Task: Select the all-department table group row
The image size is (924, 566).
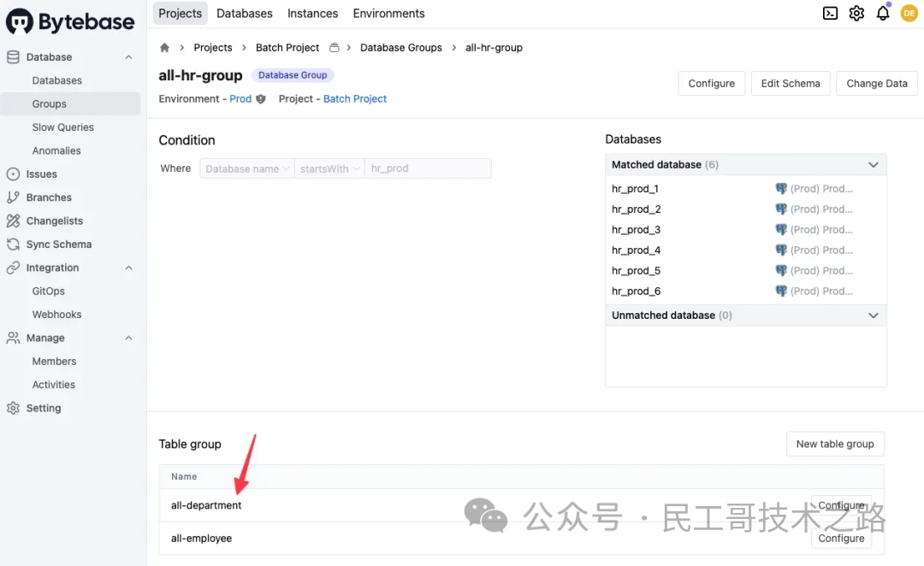Action: pyautogui.click(x=521, y=505)
